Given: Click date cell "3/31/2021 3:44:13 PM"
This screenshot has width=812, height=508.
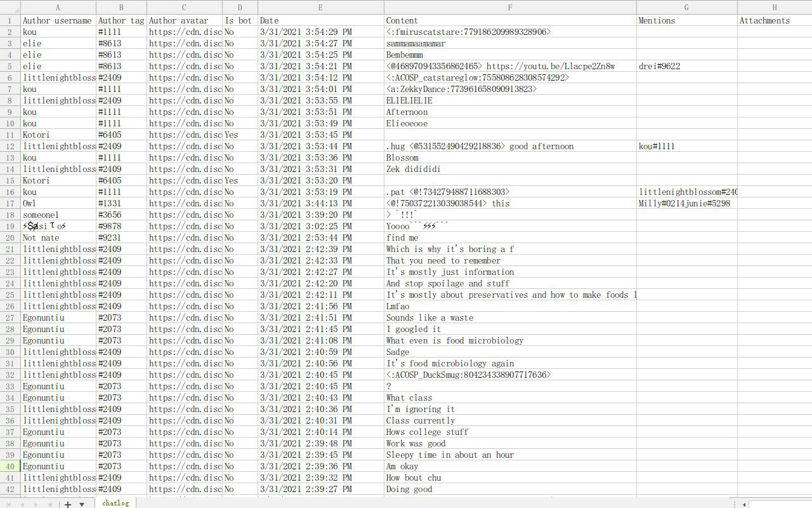Looking at the screenshot, I should click(x=320, y=203).
